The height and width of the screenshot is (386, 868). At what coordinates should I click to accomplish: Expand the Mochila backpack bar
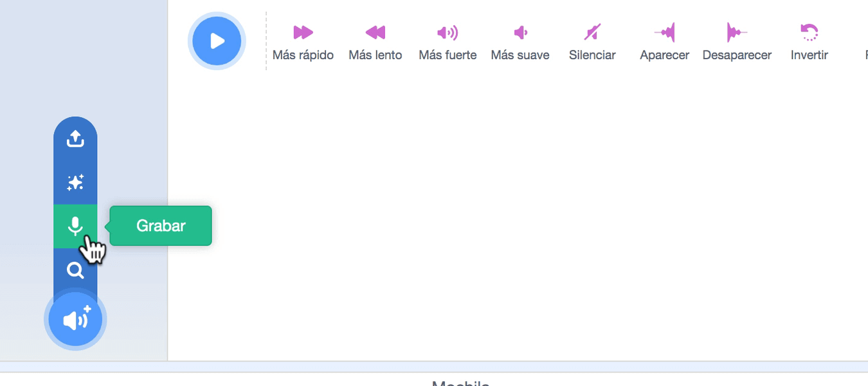coord(460,380)
